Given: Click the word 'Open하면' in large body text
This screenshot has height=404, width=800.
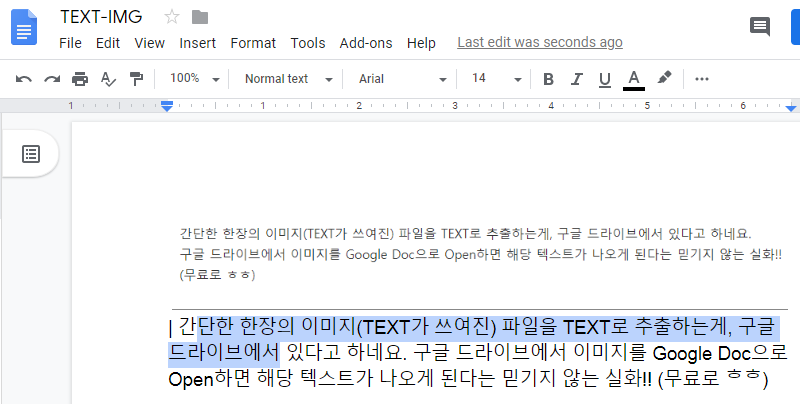Looking at the screenshot, I should [209, 380].
